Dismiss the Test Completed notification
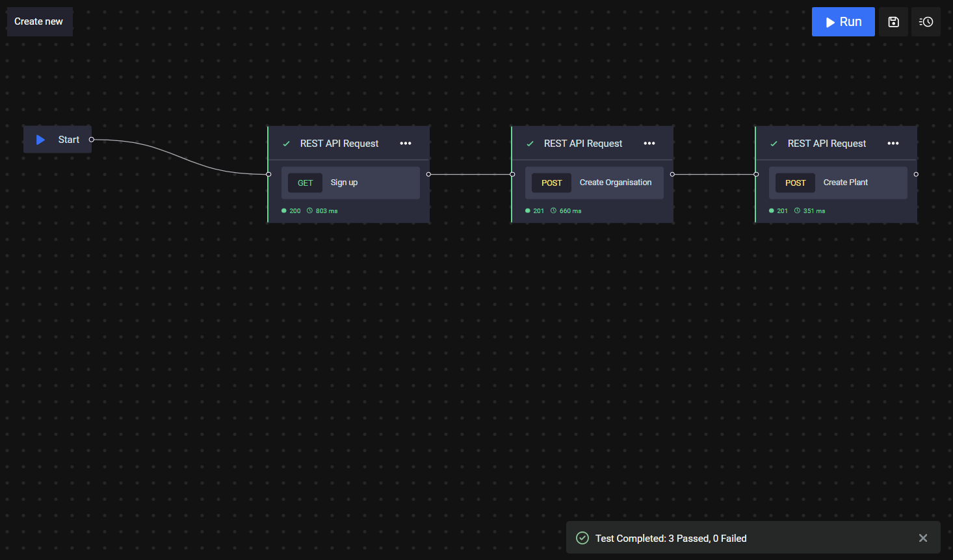 tap(923, 538)
